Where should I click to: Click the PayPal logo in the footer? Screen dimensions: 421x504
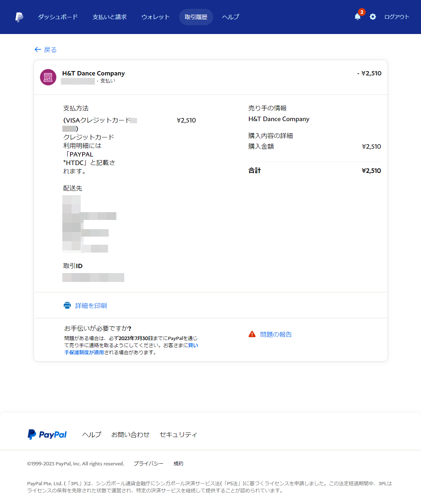point(47,435)
